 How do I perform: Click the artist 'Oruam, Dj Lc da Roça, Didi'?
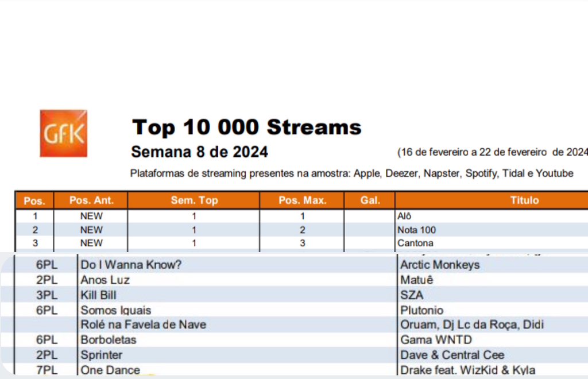tap(472, 324)
